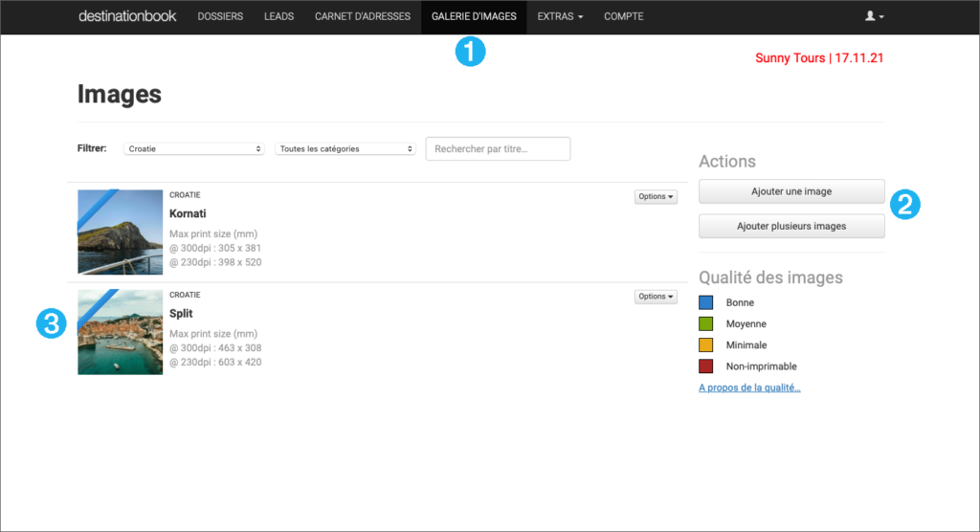Open the A propos de la qualité link

pos(749,388)
